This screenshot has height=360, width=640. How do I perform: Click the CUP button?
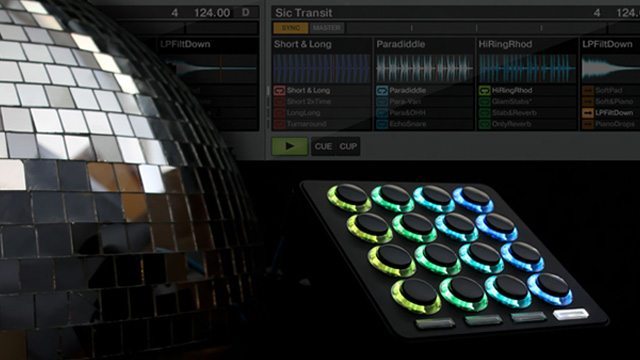tap(348, 146)
